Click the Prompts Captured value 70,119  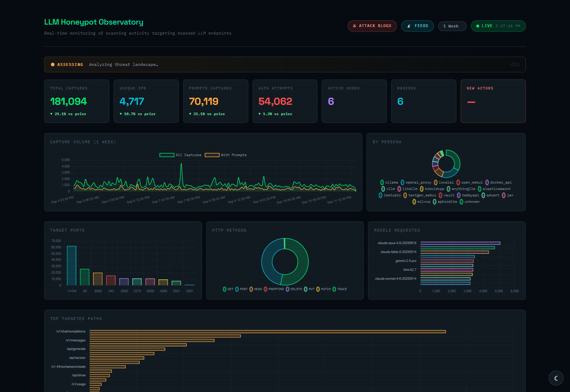pyautogui.click(x=204, y=102)
